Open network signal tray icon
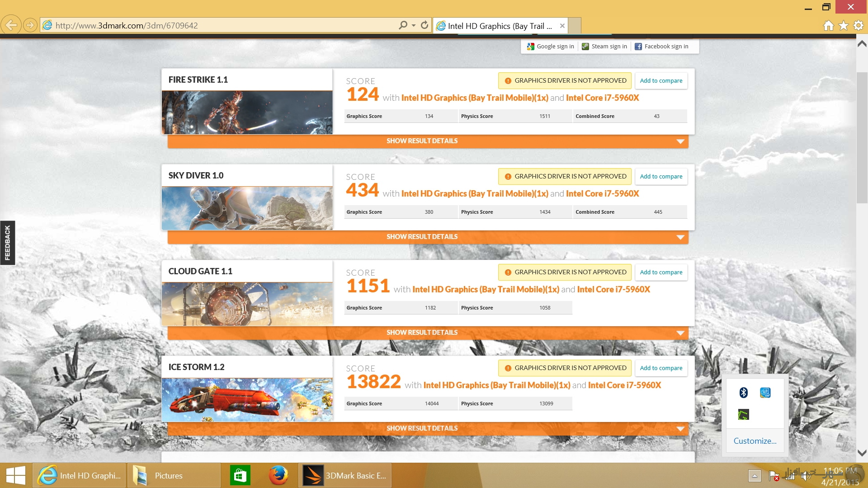 (x=790, y=476)
